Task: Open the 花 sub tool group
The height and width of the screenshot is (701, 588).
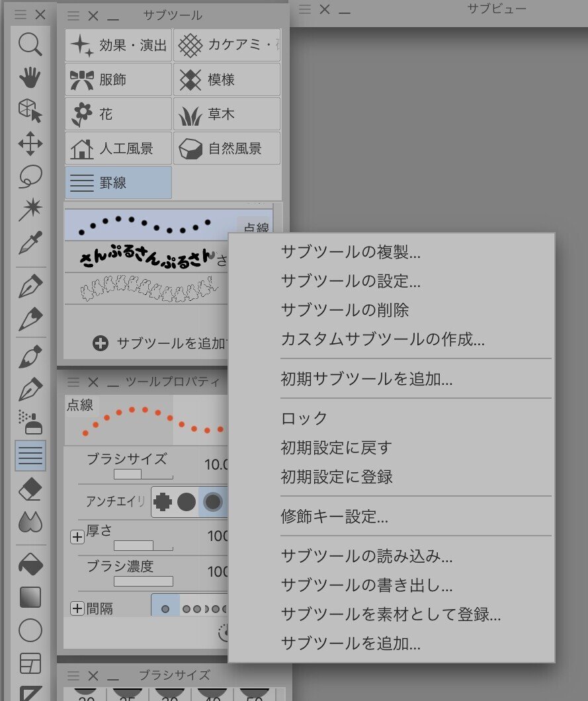Action: (118, 114)
